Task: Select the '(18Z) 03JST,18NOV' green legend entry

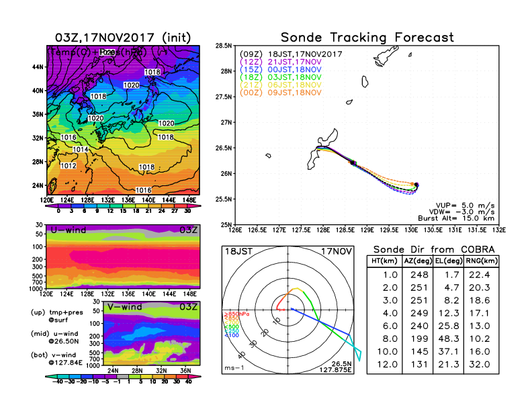Action: pyautogui.click(x=281, y=77)
